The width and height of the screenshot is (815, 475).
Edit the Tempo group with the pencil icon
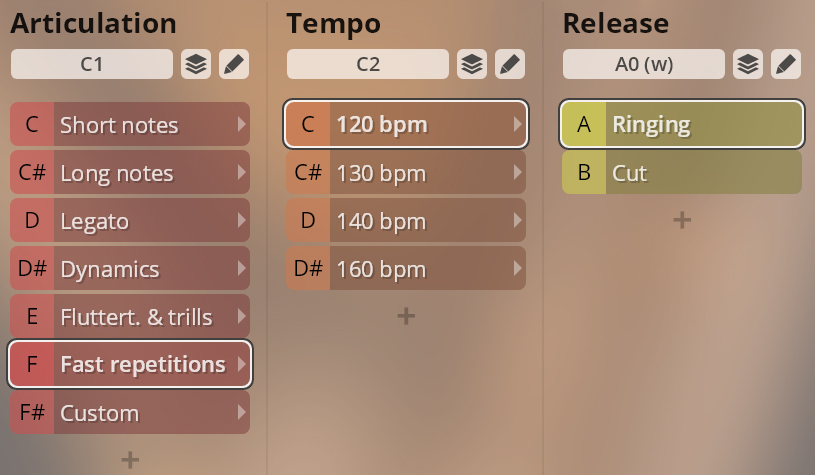coord(510,64)
